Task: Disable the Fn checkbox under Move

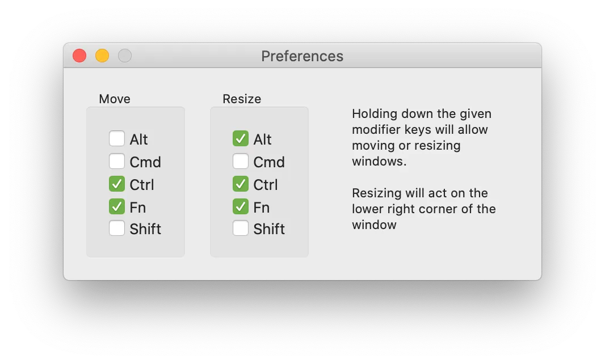Action: [117, 206]
